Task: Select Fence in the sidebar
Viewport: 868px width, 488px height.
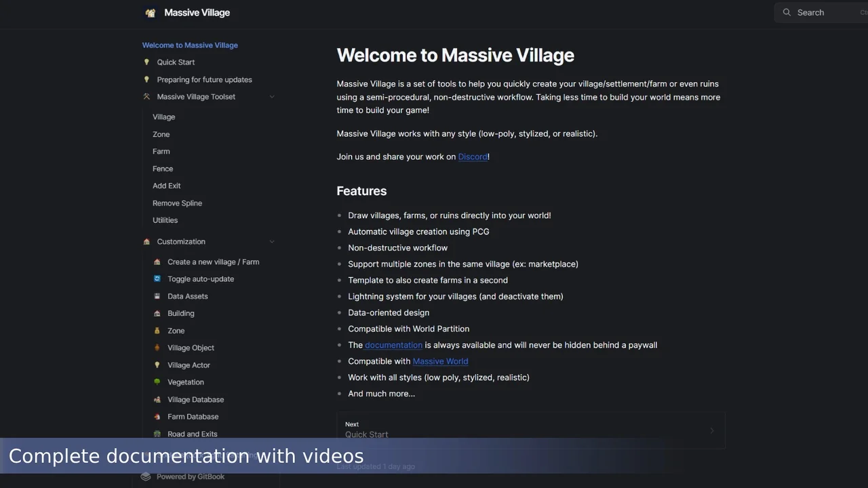Action: tap(163, 169)
